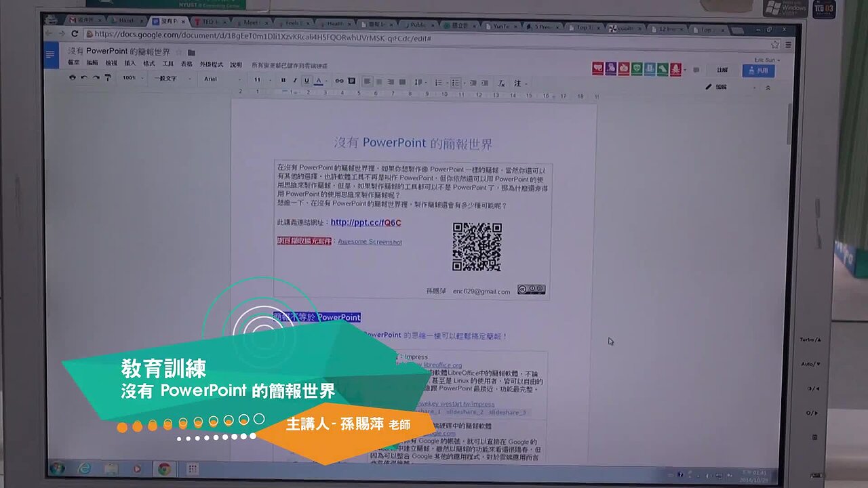The image size is (868, 488).
Task: Click the Windows Start button
Action: (x=57, y=468)
